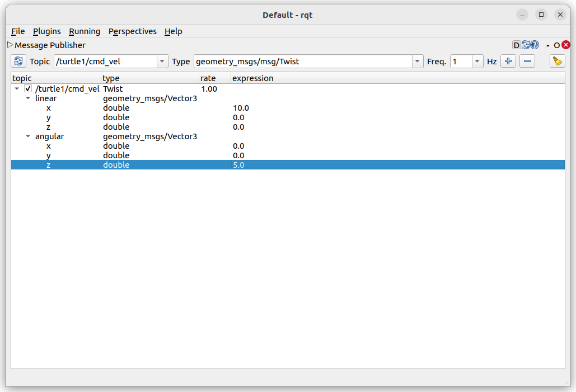This screenshot has width=576, height=392.
Task: Close the Message Publisher plugin via the red X
Action: click(566, 45)
